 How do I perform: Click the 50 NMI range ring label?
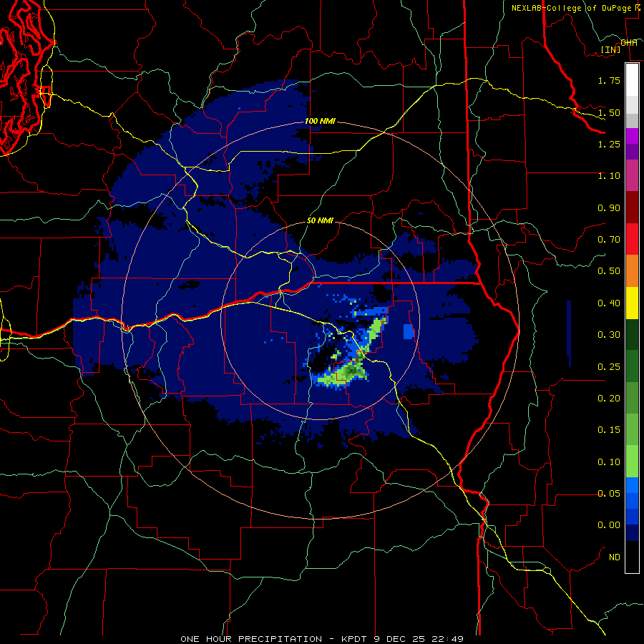click(x=320, y=220)
